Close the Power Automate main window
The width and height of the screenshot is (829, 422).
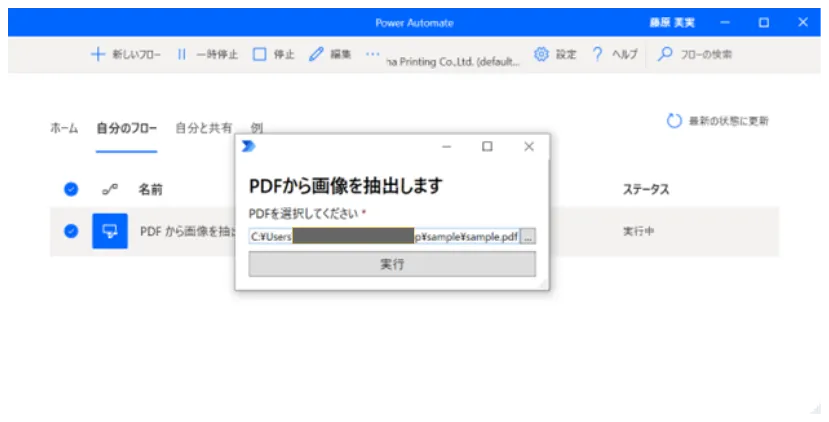click(803, 22)
